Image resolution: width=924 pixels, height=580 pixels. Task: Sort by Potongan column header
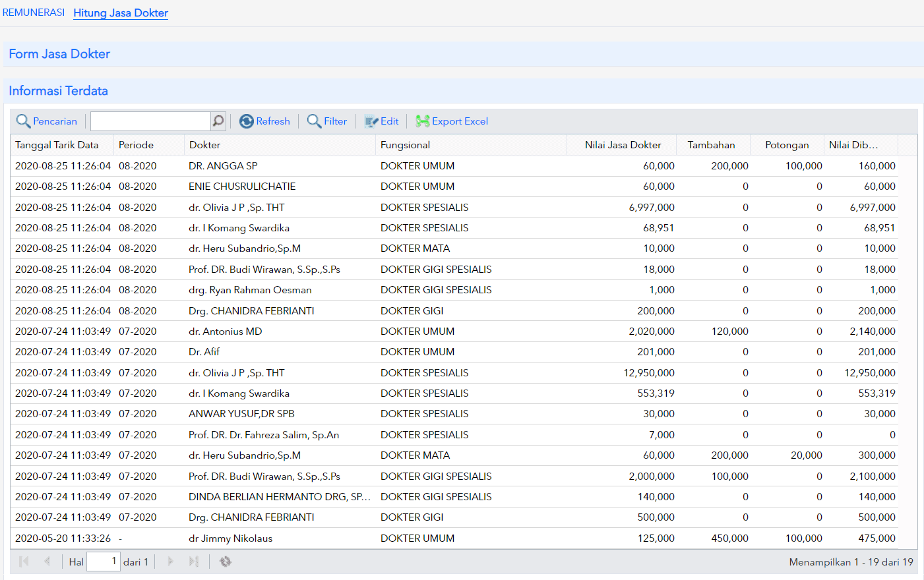[x=788, y=145]
